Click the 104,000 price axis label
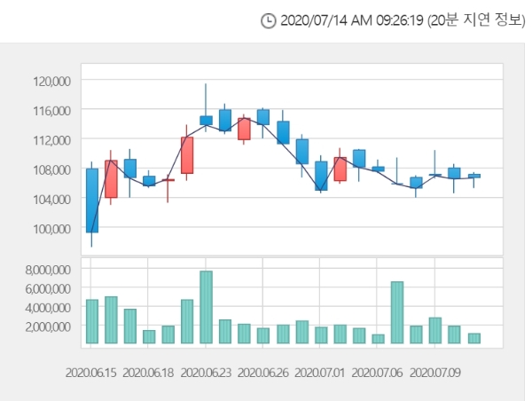Image resolution: width=532 pixels, height=401 pixels. point(51,200)
